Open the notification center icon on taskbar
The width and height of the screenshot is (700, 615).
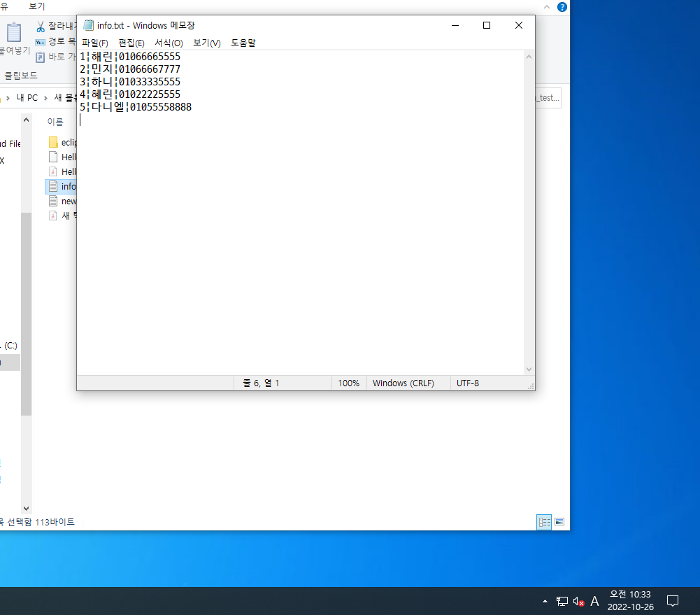(672, 601)
